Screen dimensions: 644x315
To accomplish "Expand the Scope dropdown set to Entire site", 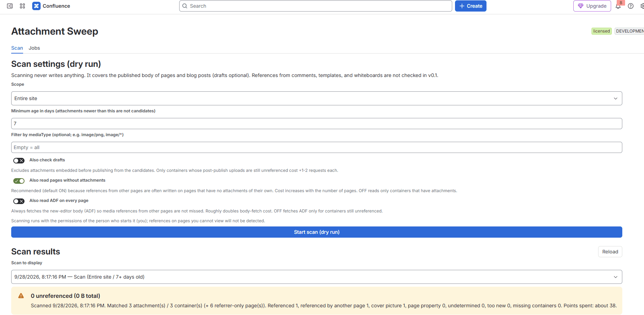I will click(x=317, y=98).
